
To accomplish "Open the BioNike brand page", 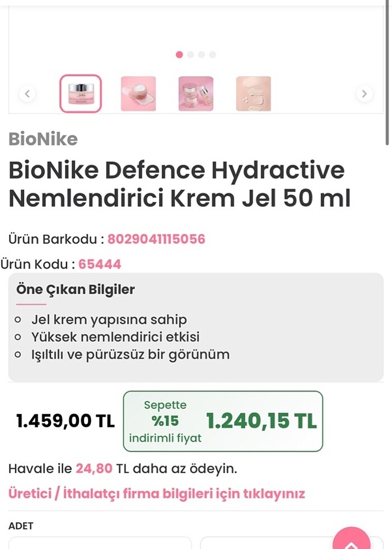I will click(41, 138).
